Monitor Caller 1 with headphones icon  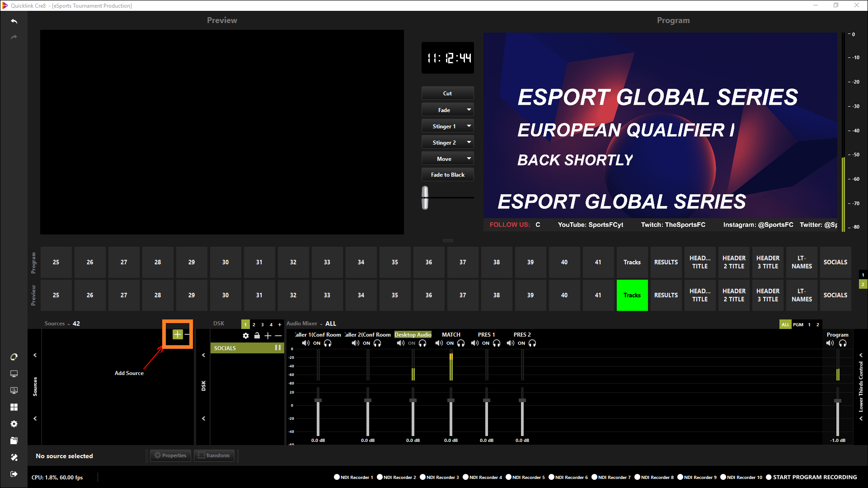(328, 343)
